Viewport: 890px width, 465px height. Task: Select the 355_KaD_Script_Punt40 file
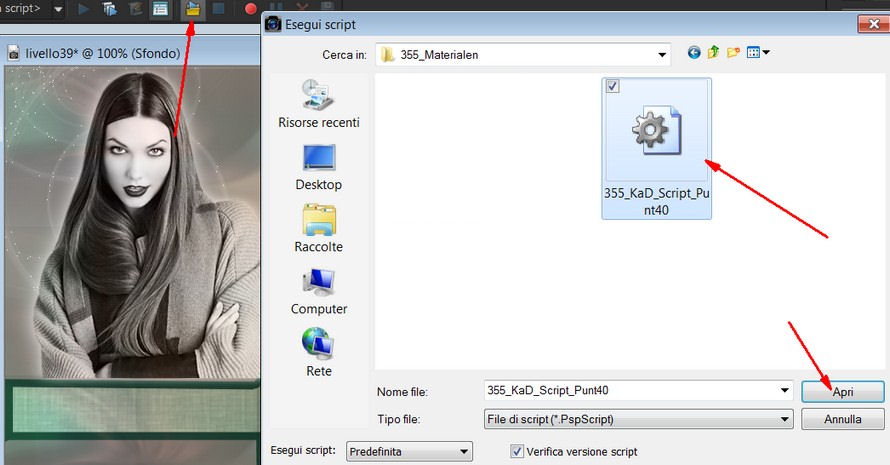[x=656, y=149]
